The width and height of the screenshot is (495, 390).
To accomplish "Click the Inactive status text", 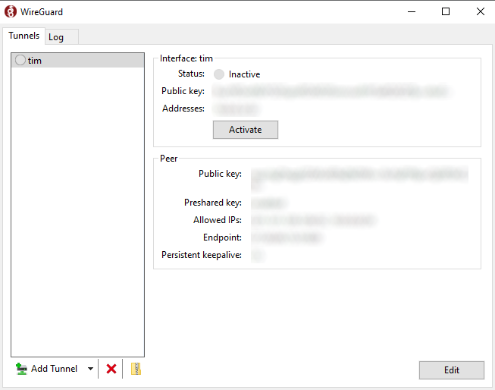I will tap(244, 74).
